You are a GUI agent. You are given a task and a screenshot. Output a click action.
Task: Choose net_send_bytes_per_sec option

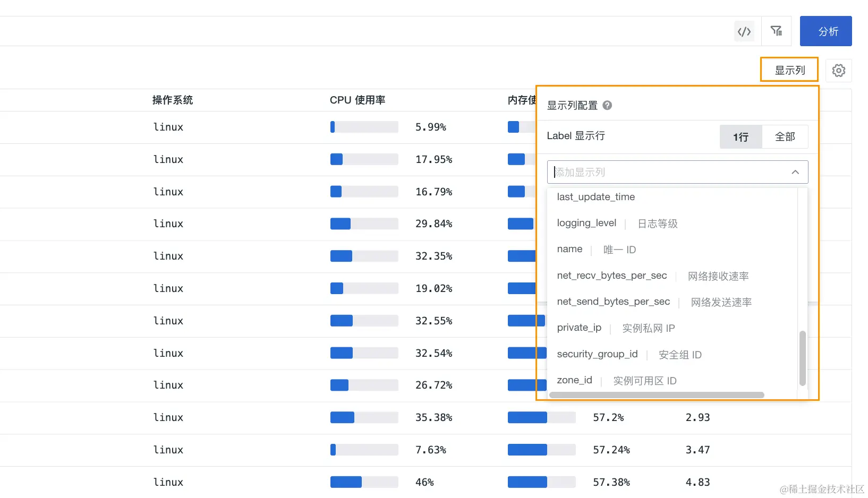click(672, 302)
